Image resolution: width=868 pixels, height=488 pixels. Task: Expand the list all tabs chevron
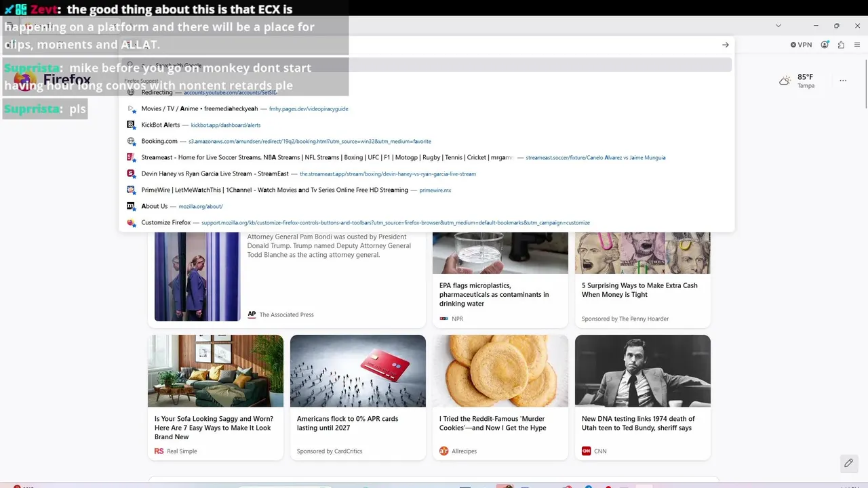778,26
